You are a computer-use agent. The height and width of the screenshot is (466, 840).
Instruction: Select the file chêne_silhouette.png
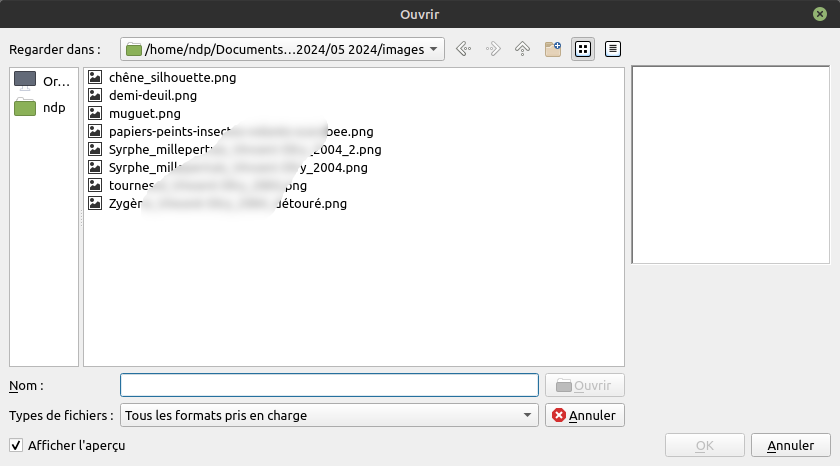[x=172, y=77]
